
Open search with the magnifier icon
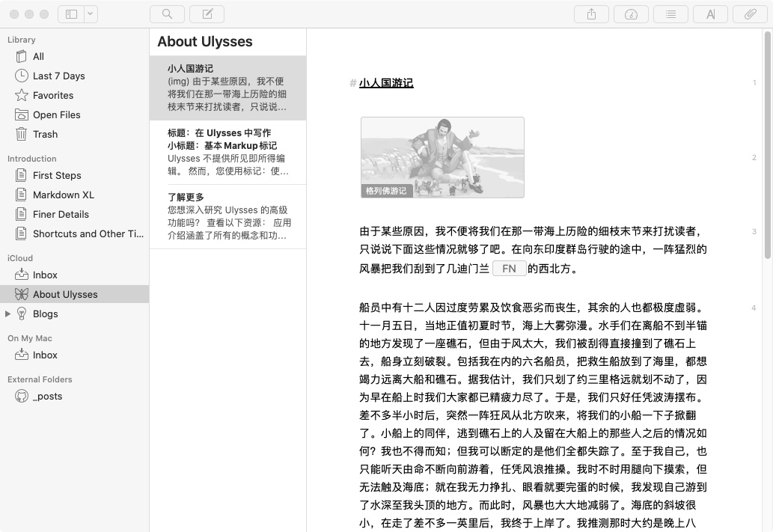click(167, 14)
